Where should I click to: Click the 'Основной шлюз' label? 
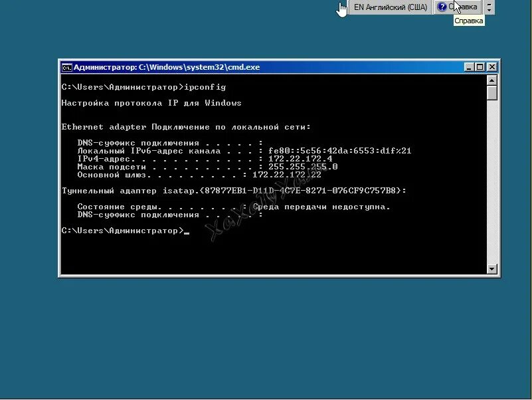pos(112,175)
